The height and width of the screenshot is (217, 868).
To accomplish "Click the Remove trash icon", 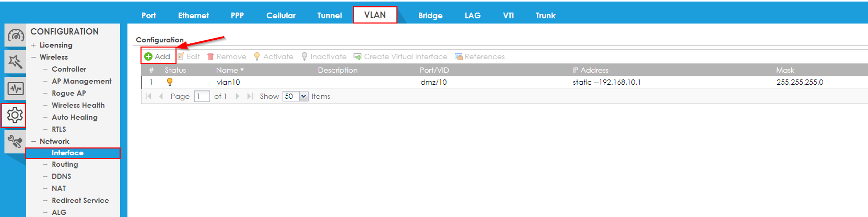I will coord(210,56).
